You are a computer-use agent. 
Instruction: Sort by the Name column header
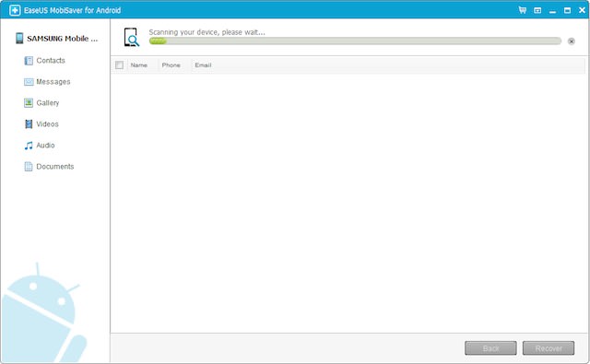[139, 65]
